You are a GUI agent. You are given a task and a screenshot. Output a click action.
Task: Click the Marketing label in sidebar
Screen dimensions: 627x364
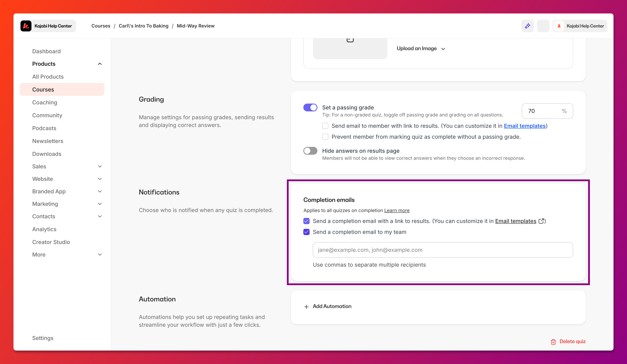tap(45, 204)
